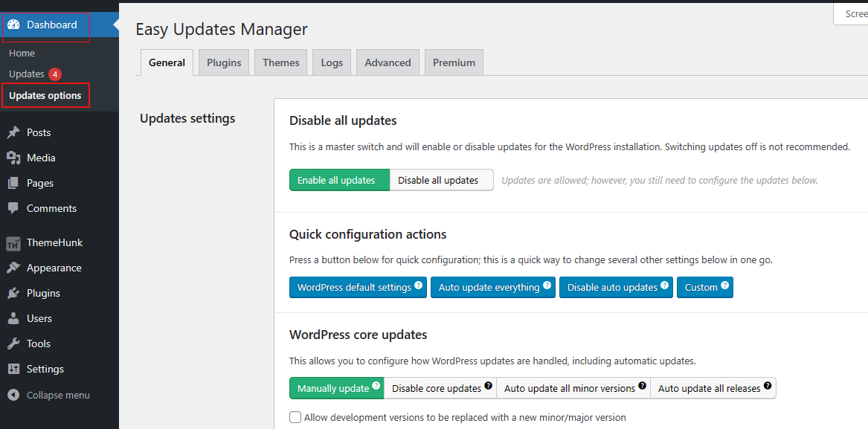Choose Auto update all minor versions
This screenshot has width=868, height=429.
click(x=569, y=388)
